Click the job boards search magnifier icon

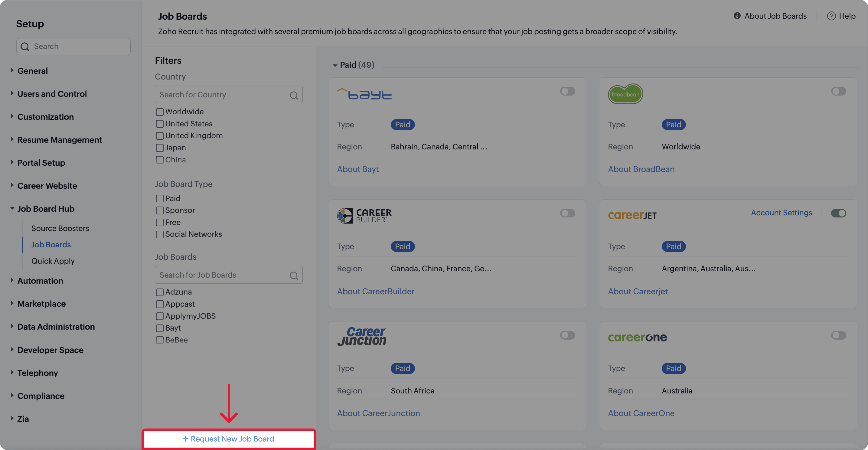pos(294,276)
